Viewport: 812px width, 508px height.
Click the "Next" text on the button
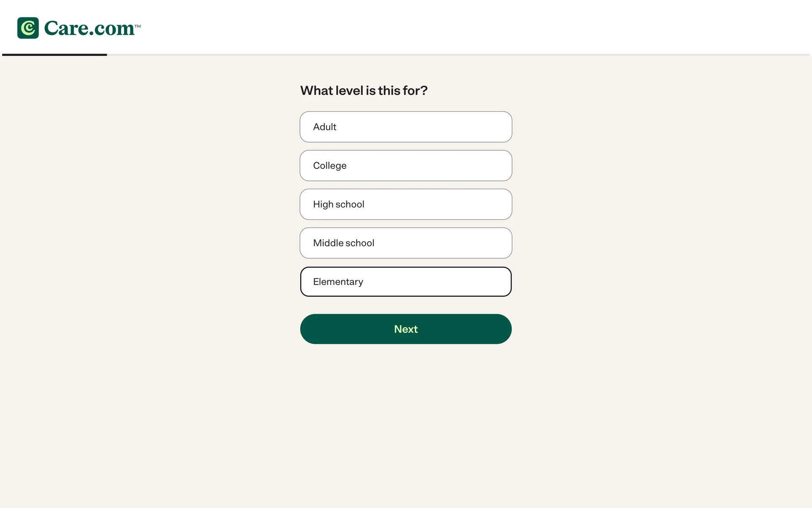coord(406,329)
